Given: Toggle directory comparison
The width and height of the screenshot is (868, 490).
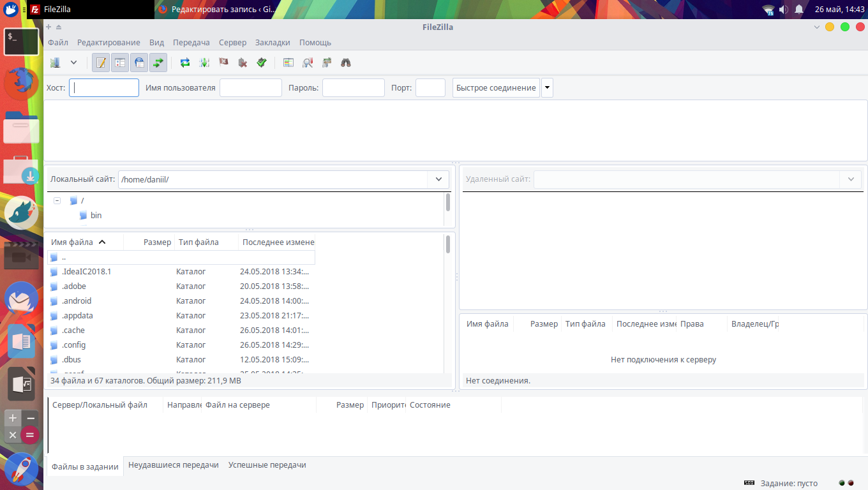Looking at the screenshot, I should click(308, 63).
